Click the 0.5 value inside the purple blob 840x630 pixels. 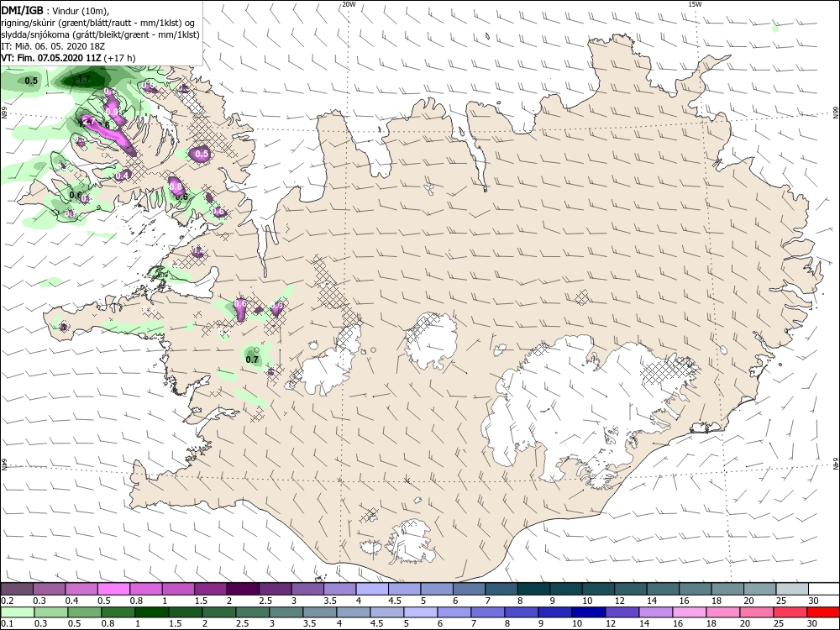coord(202,154)
